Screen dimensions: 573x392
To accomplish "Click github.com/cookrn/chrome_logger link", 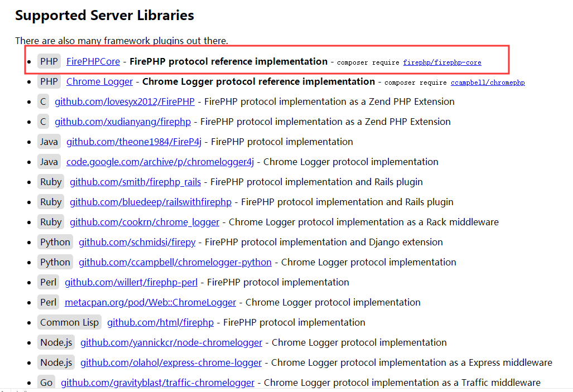I will pos(145,222).
